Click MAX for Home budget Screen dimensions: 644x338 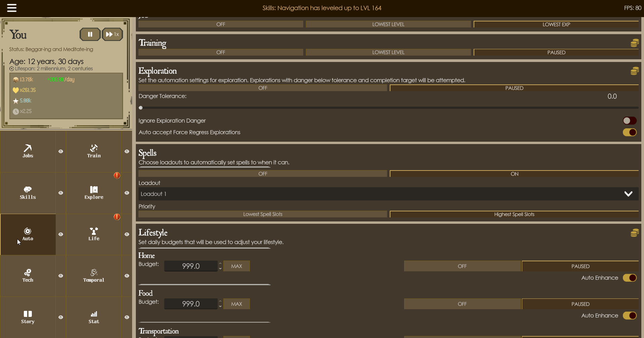[236, 266]
